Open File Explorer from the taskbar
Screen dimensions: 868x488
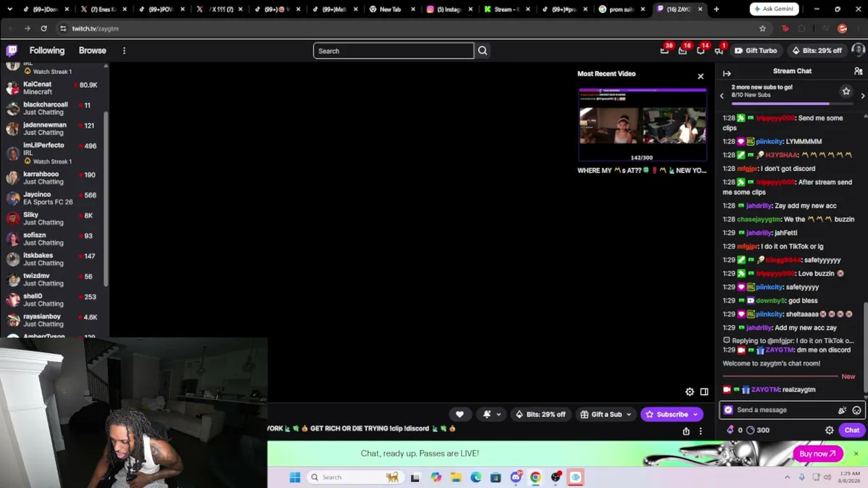(456, 477)
